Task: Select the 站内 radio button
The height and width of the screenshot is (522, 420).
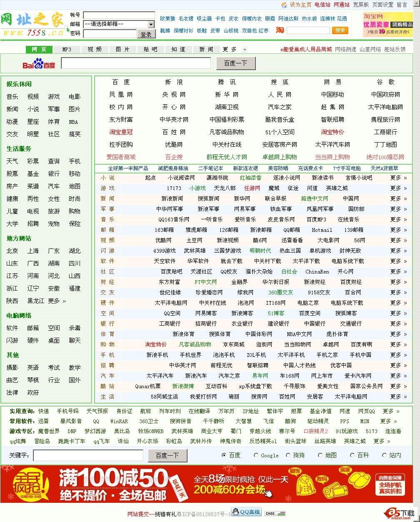Action: [x=384, y=455]
